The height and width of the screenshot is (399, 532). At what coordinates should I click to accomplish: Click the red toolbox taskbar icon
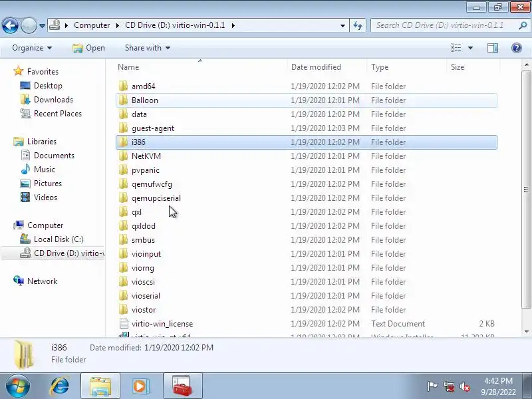coord(182,386)
